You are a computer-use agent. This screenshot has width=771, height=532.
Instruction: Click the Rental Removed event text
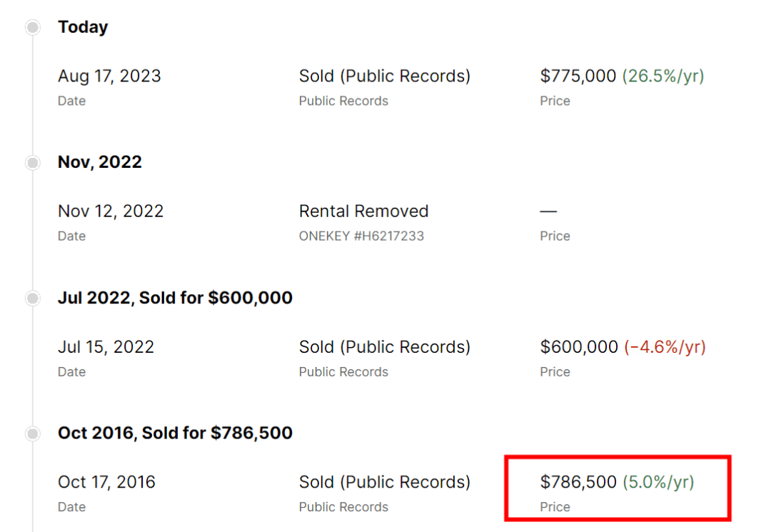pos(363,211)
